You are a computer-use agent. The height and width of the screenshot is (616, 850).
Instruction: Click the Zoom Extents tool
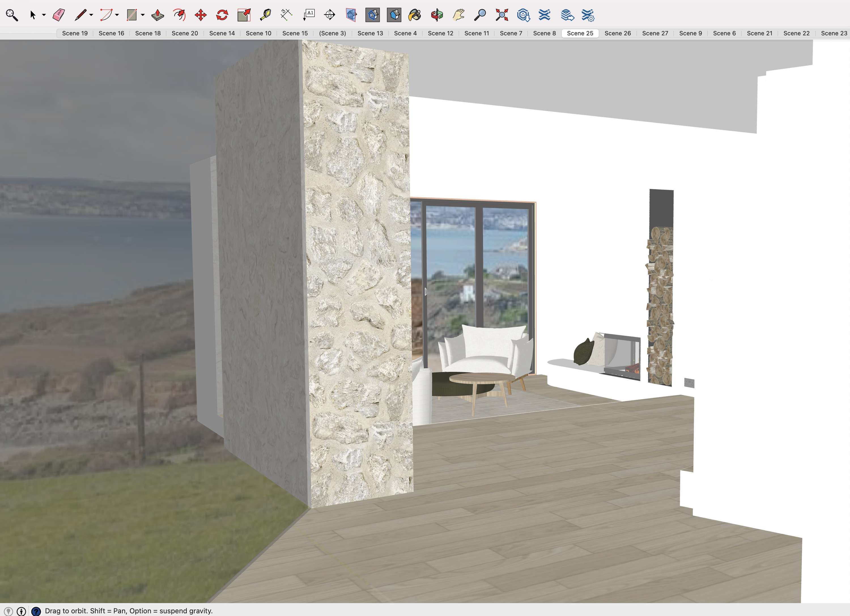click(x=502, y=15)
